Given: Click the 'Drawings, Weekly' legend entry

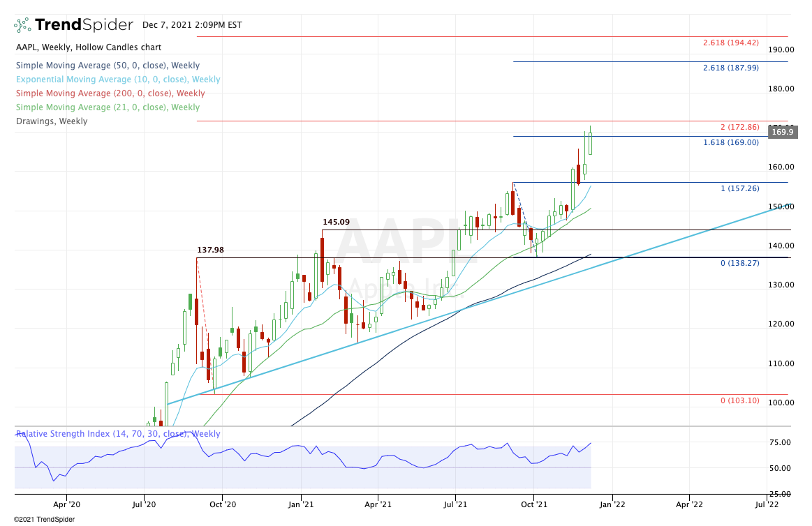Looking at the screenshot, I should [52, 121].
